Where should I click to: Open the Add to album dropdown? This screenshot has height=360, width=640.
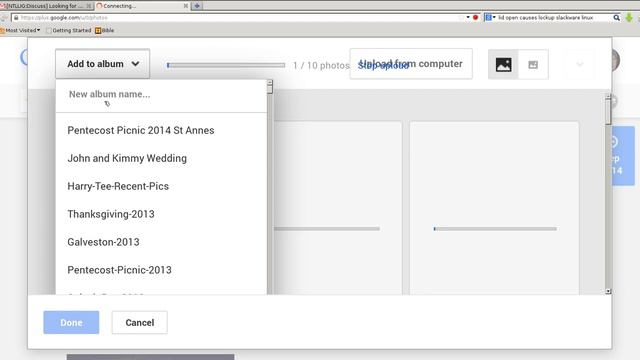102,64
